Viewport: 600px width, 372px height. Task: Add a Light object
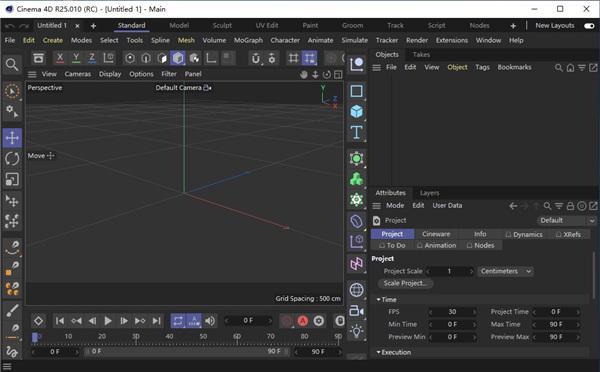coord(356,331)
